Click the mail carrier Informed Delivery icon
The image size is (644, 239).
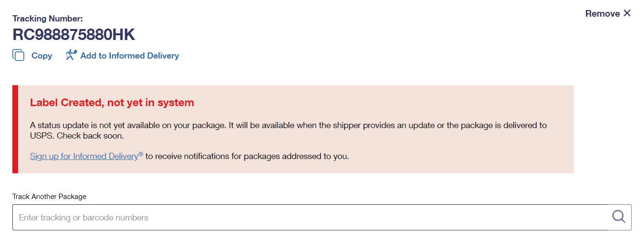coord(71,55)
